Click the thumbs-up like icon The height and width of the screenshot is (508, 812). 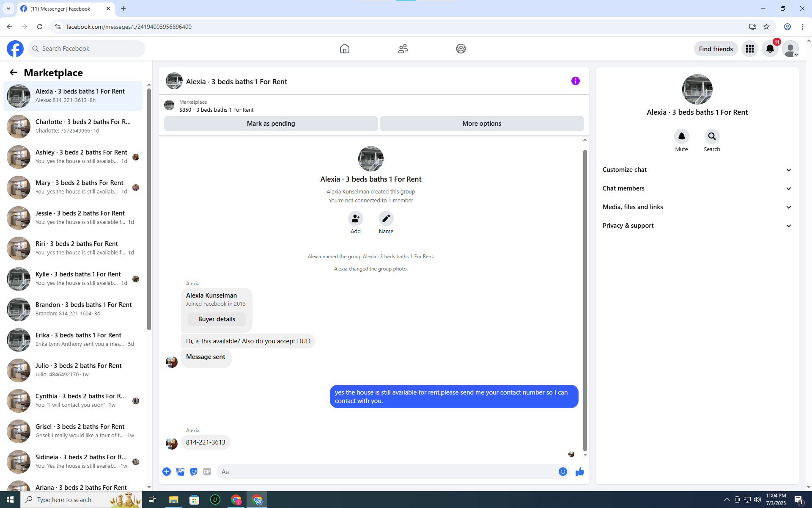tap(579, 472)
